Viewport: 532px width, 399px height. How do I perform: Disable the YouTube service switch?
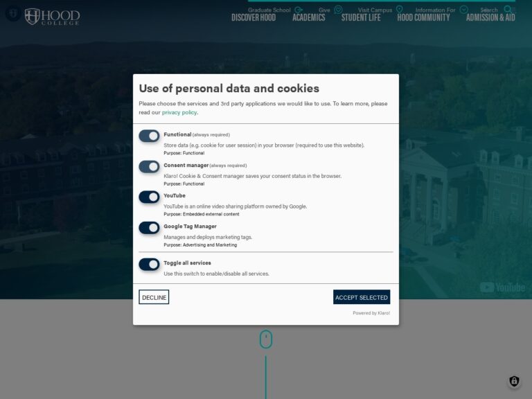(x=149, y=197)
